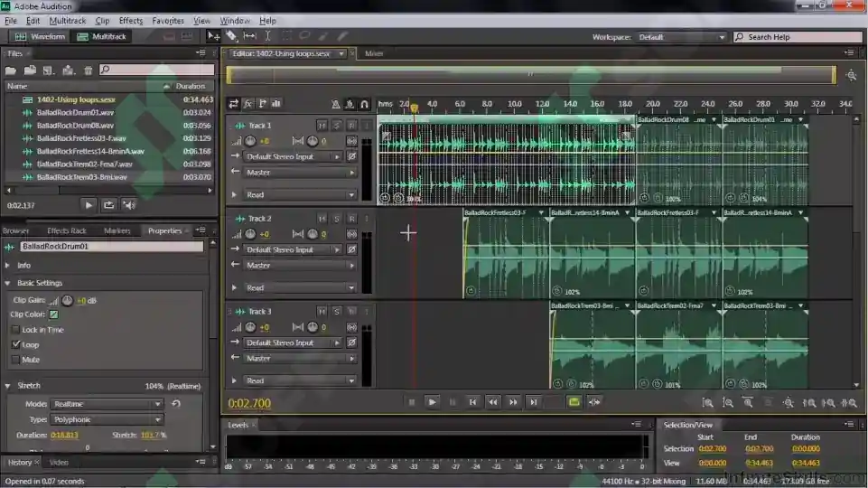
Task: Toggle snapping magnet icon above tracks
Action: (364, 104)
